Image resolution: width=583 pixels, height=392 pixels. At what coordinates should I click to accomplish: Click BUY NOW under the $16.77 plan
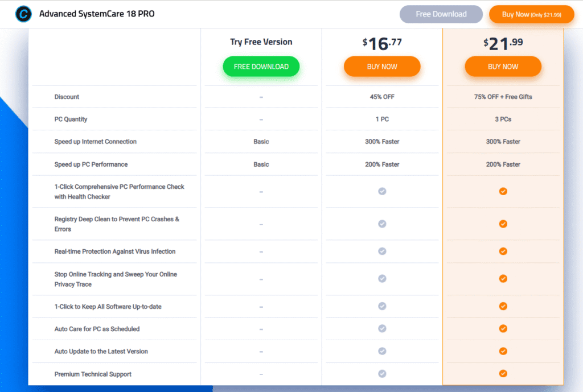(x=382, y=67)
